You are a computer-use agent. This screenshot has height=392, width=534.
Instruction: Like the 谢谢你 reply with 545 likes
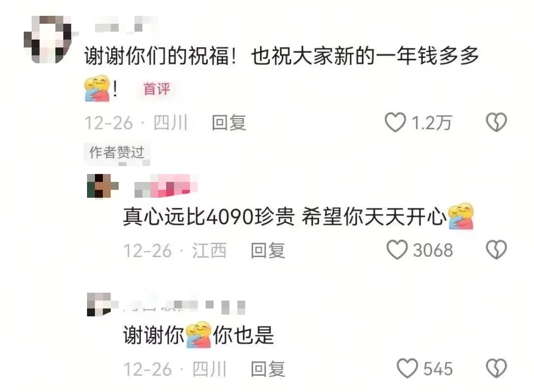(x=407, y=368)
